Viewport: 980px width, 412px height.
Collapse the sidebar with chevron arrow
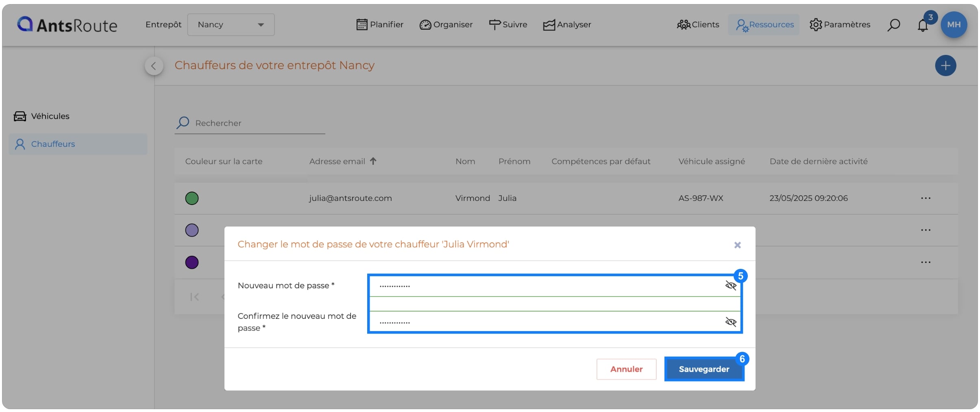(x=154, y=66)
